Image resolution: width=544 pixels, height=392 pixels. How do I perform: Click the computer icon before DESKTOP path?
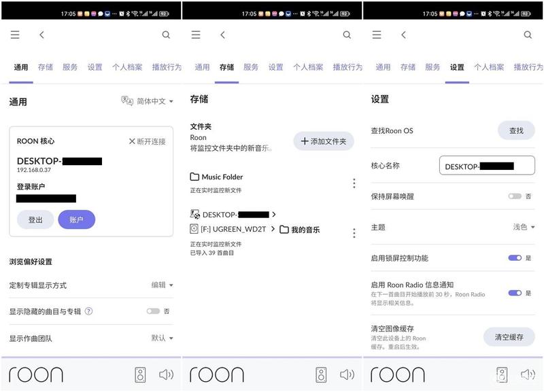(x=195, y=214)
